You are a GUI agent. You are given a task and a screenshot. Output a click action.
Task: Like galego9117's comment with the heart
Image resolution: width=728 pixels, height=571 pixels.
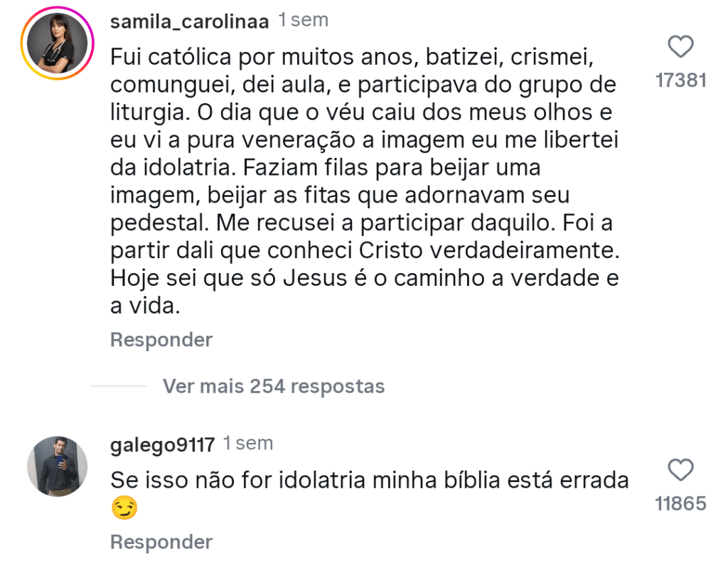(x=681, y=470)
